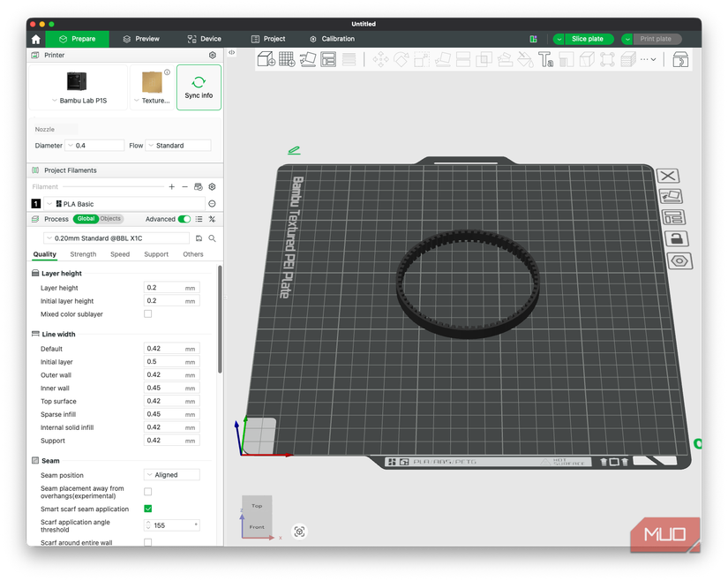Uncheck Smart scarf seam application checkbox
Viewport: 728px width, 581px height.
(x=147, y=509)
